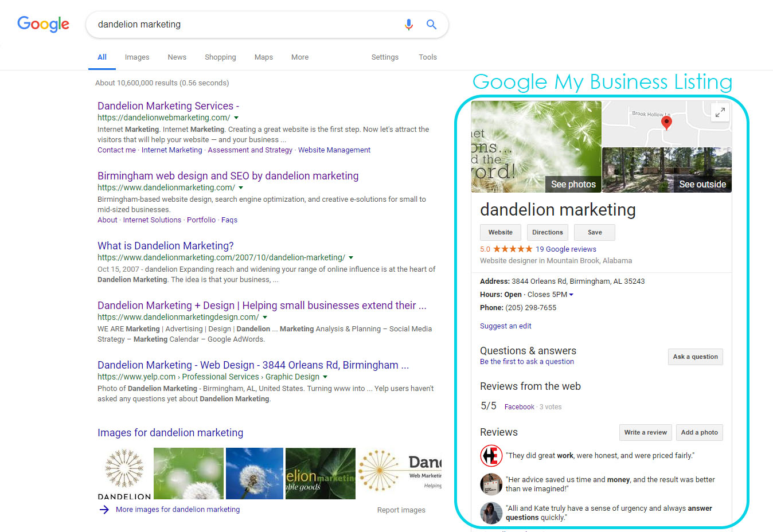The image size is (773, 532).
Task: Click the address 3844 Orleans Rd text
Action: pyautogui.click(x=578, y=281)
